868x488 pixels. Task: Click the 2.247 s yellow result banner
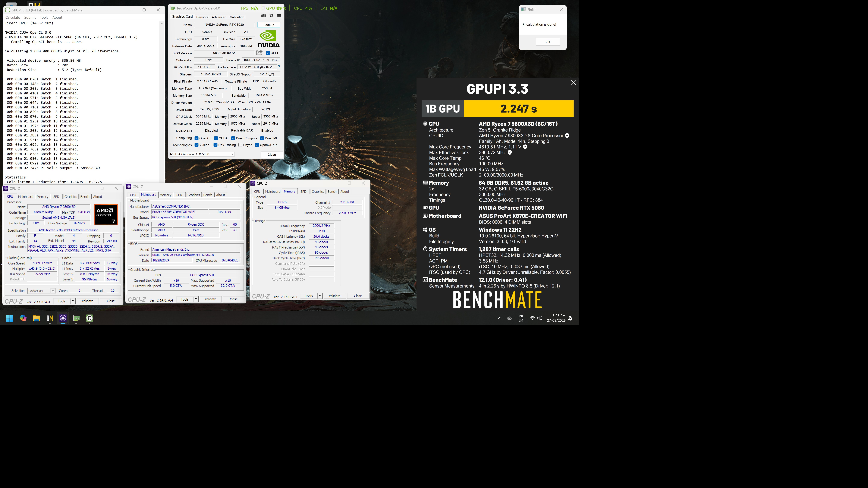tap(519, 108)
